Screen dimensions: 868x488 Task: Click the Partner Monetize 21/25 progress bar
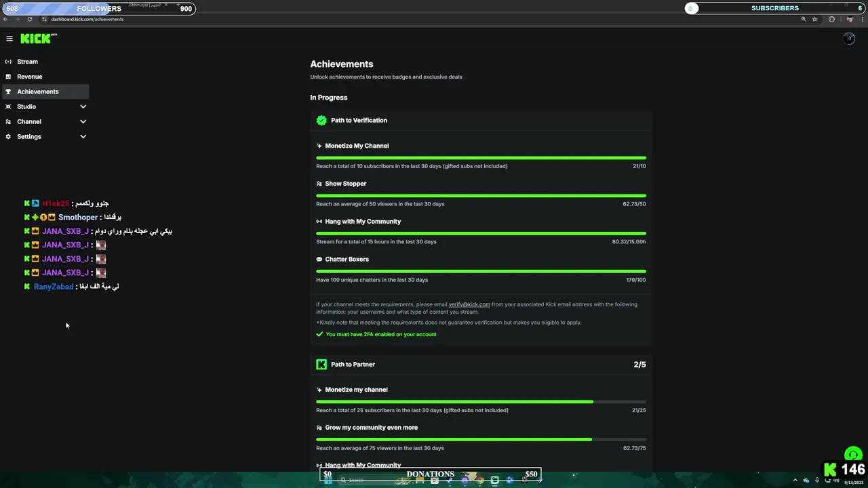(481, 402)
